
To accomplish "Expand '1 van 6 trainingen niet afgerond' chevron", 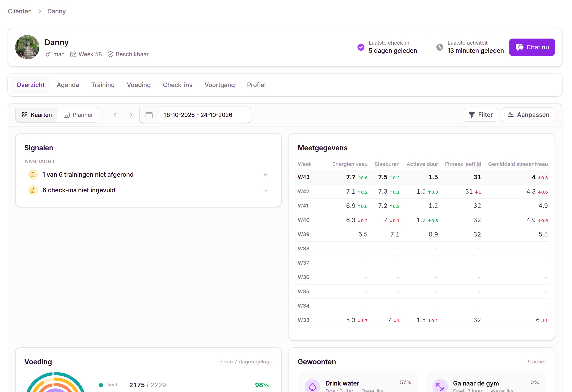I will point(265,175).
